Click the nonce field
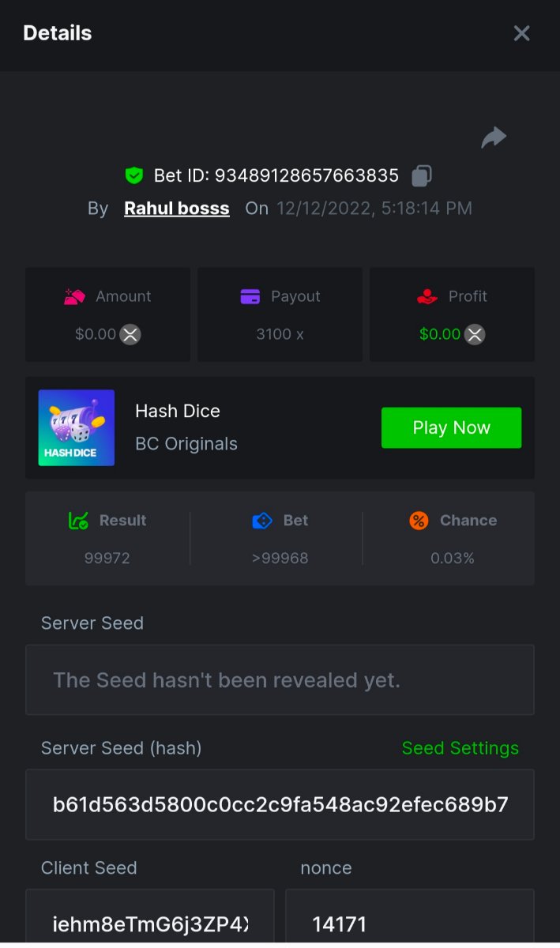 point(409,923)
